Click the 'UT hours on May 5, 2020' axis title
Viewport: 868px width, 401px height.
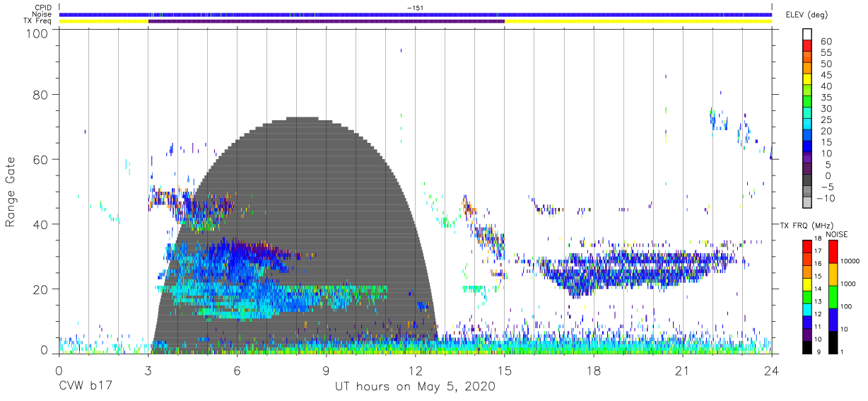(x=415, y=387)
